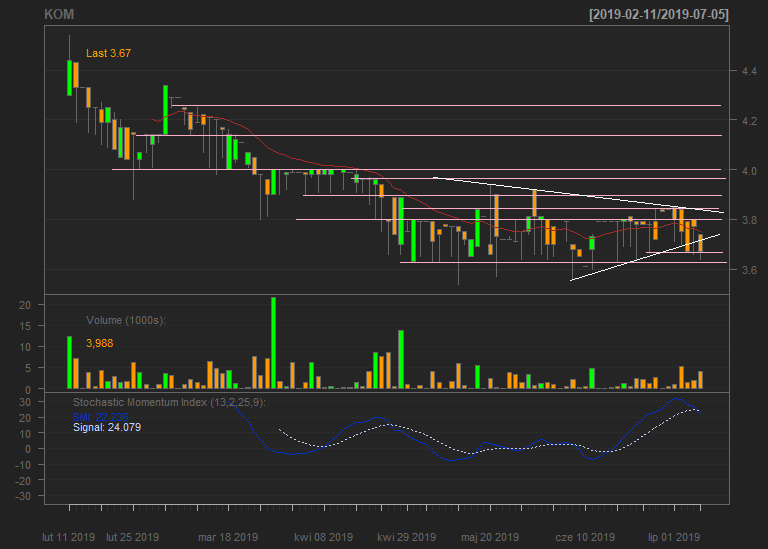This screenshot has width=768, height=549.
Task: Click the 4.2 price axis label
Action: (x=749, y=120)
